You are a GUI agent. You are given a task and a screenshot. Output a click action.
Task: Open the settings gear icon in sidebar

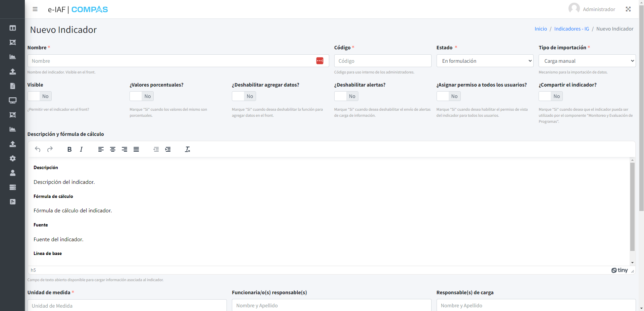click(12, 158)
